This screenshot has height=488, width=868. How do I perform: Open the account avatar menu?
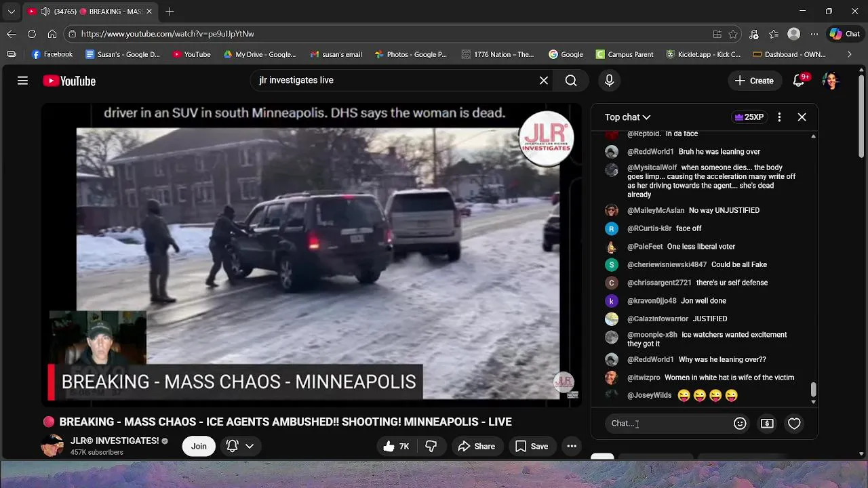click(x=831, y=81)
